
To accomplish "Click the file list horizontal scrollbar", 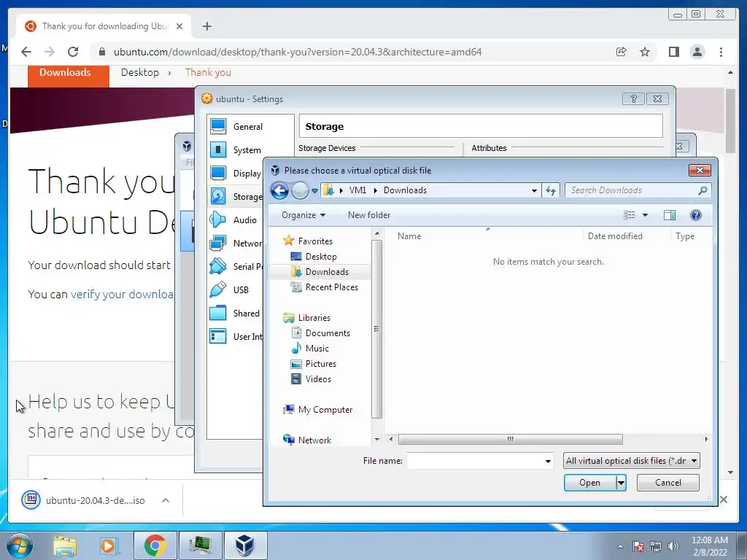I will [510, 439].
